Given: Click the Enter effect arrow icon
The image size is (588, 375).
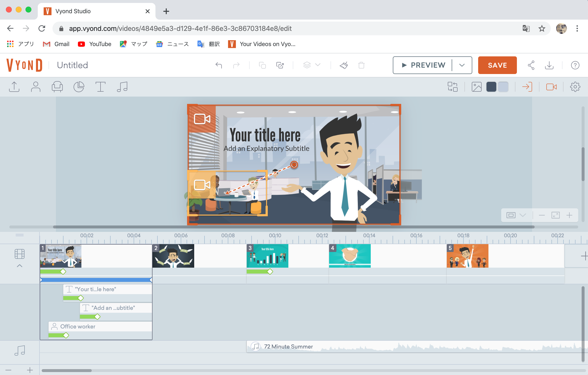Looking at the screenshot, I should pos(527,87).
